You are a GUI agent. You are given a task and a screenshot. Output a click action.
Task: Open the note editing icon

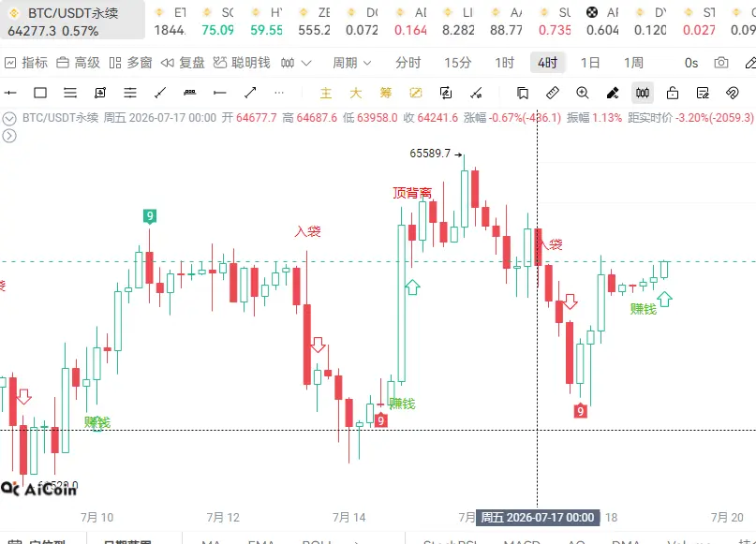coord(703,93)
